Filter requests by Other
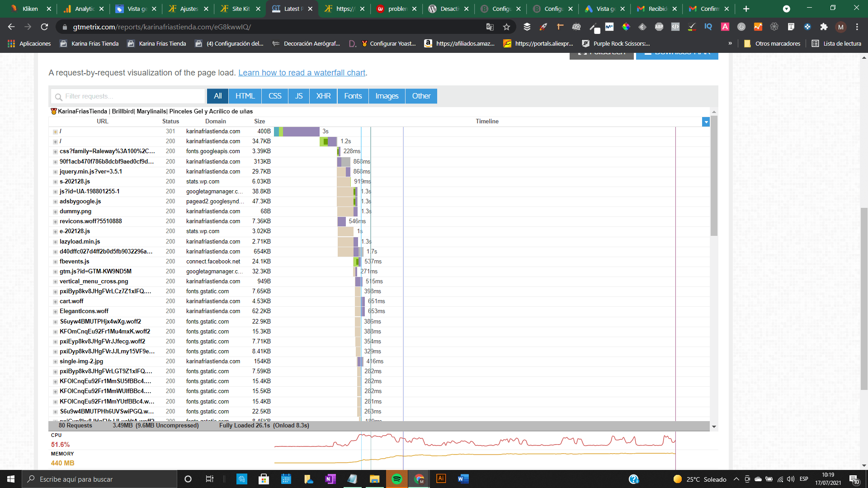Image resolution: width=868 pixels, height=488 pixels. coord(421,96)
